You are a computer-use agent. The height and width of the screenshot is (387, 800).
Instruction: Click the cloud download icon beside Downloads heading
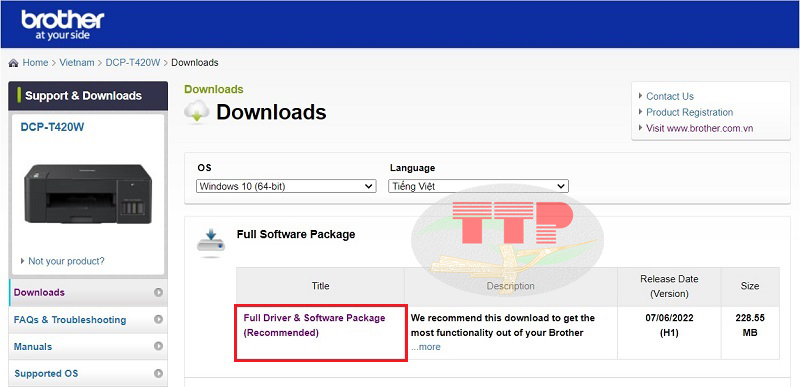[x=197, y=112]
